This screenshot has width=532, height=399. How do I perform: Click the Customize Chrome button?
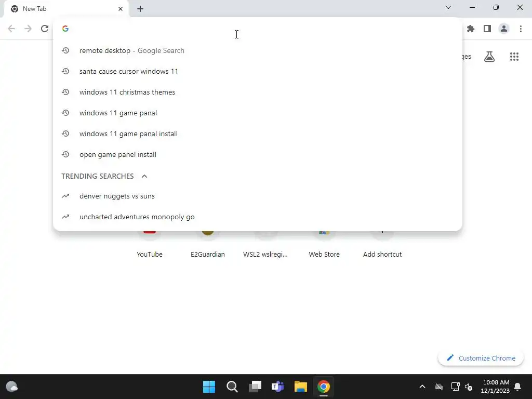[x=481, y=358]
